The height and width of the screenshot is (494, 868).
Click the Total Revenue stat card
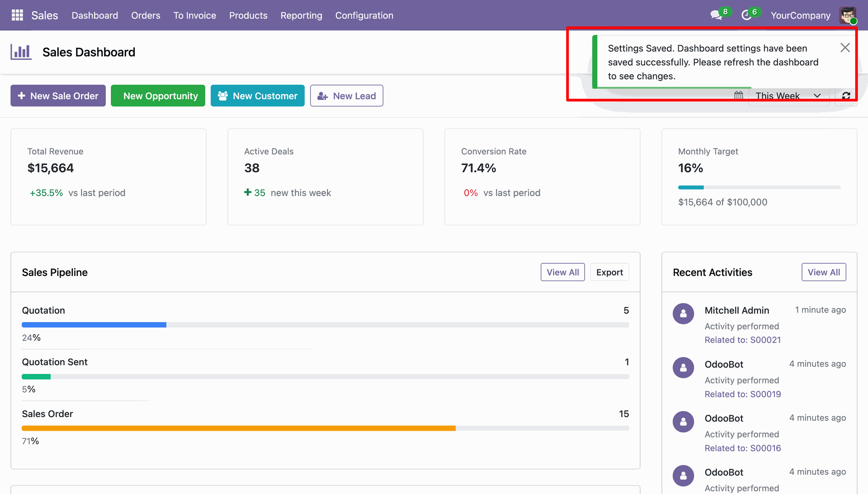[x=108, y=177]
